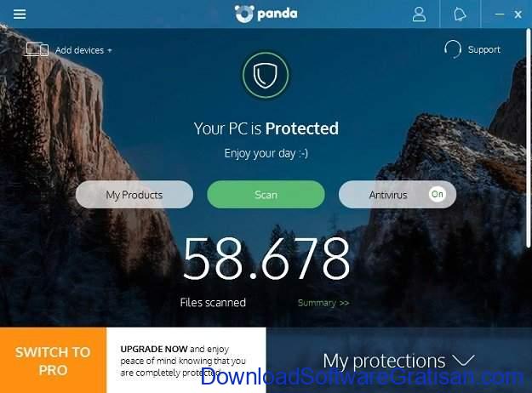Start a Scan with green button
This screenshot has height=393, width=532.
pos(266,195)
